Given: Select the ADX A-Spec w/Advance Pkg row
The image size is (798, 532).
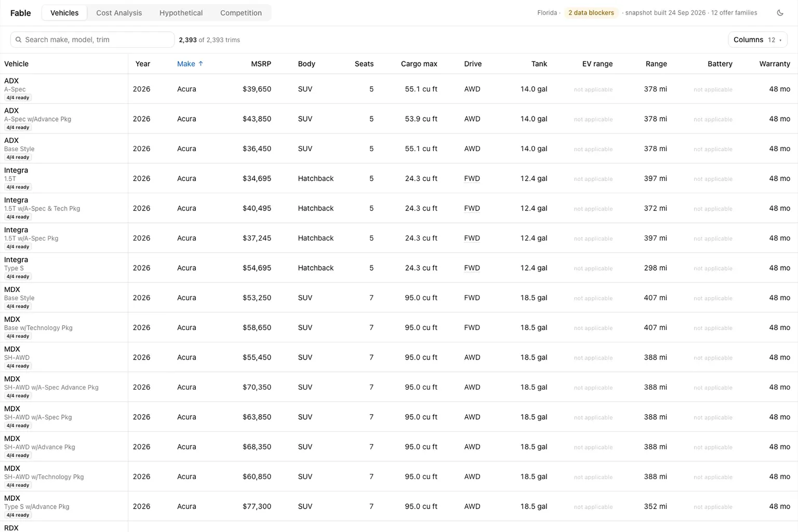Looking at the screenshot, I should coord(399,118).
